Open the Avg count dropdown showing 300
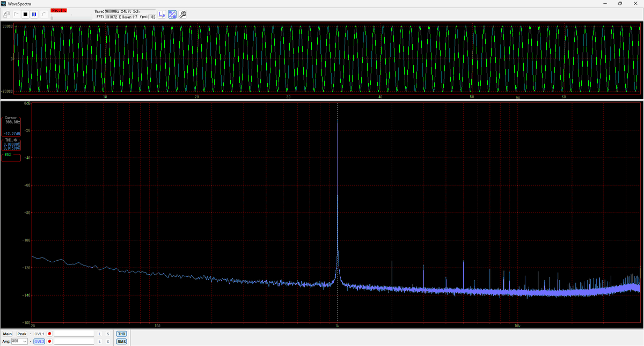Screen dimensions: 644x346 point(19,341)
